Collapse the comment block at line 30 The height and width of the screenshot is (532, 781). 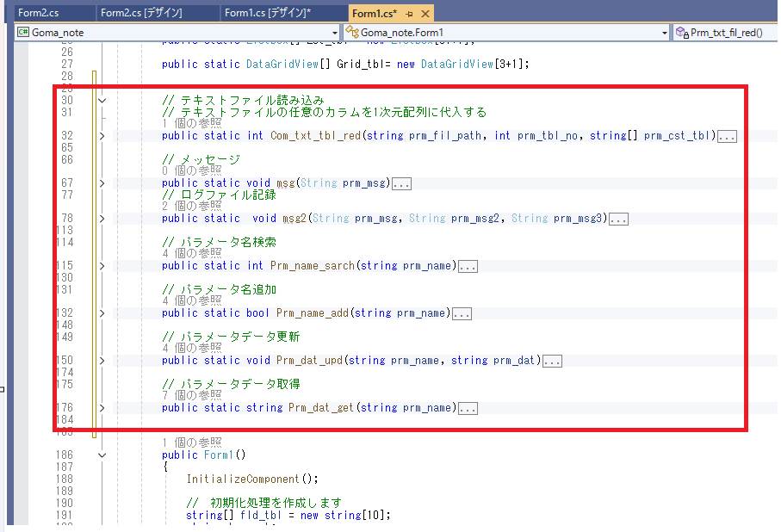pos(102,101)
